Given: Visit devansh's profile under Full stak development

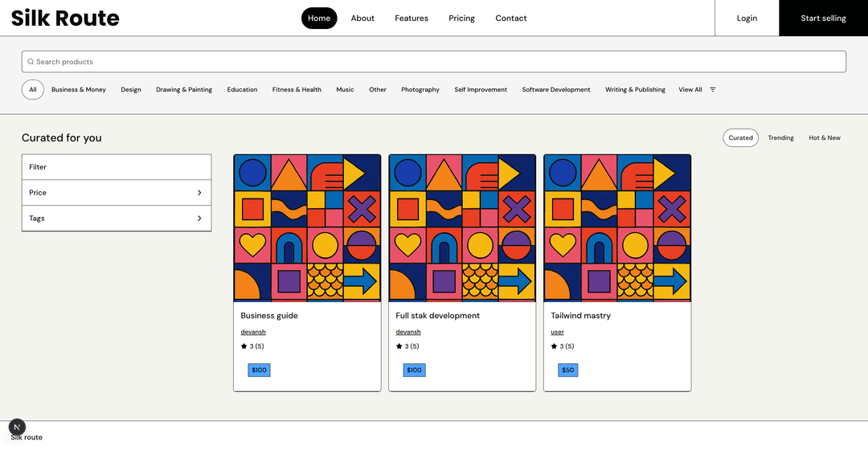Looking at the screenshot, I should (x=408, y=332).
